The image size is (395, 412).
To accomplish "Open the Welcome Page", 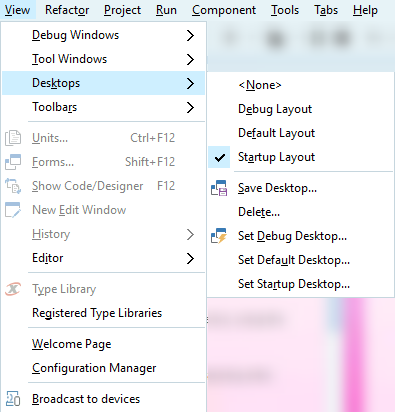I will pyautogui.click(x=103, y=344).
